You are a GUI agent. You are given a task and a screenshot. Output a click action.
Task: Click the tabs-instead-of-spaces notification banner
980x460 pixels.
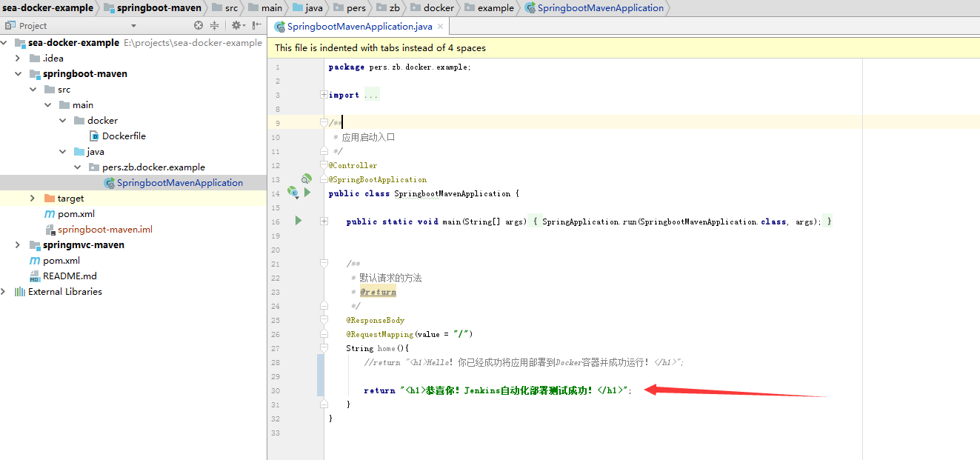coord(624,47)
